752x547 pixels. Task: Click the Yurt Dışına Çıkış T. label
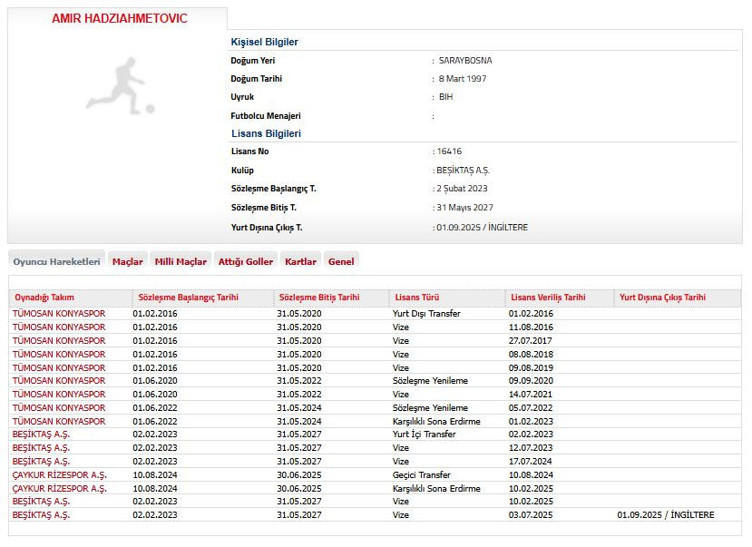(267, 228)
